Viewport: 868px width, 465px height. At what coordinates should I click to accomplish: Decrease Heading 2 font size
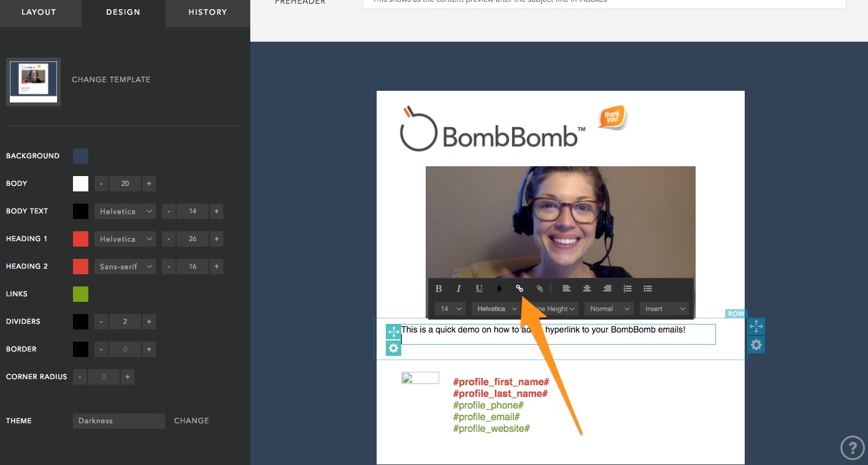click(x=169, y=266)
